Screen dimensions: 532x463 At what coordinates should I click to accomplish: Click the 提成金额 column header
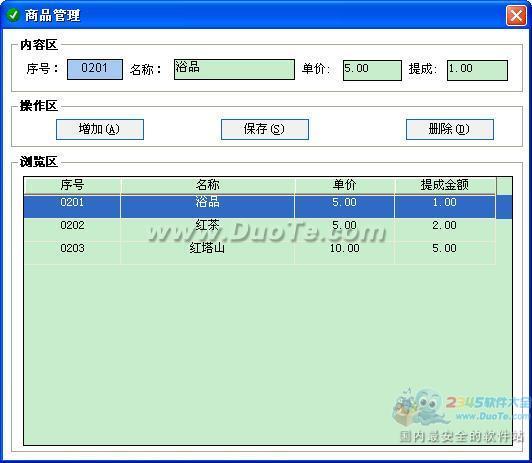pos(445,185)
